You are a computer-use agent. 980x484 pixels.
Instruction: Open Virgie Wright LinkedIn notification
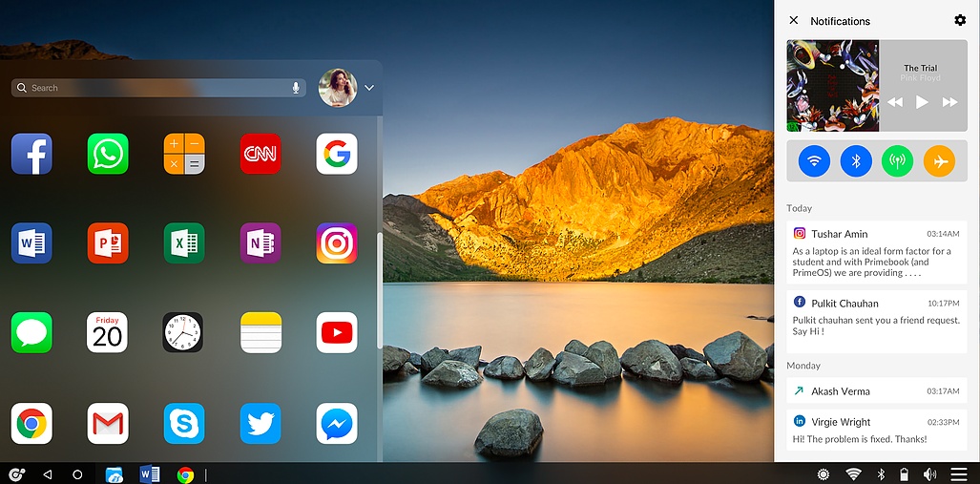coord(876,430)
